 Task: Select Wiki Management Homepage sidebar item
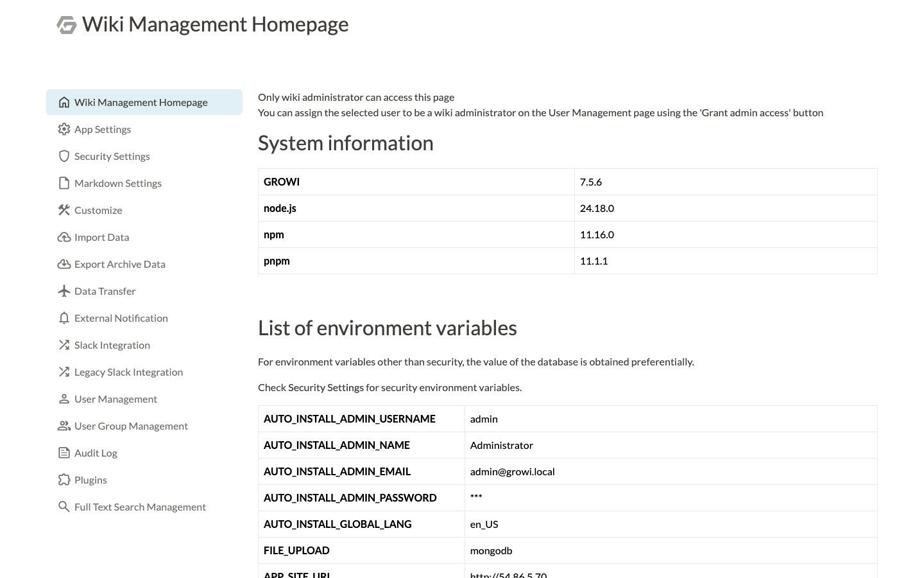pyautogui.click(x=144, y=102)
